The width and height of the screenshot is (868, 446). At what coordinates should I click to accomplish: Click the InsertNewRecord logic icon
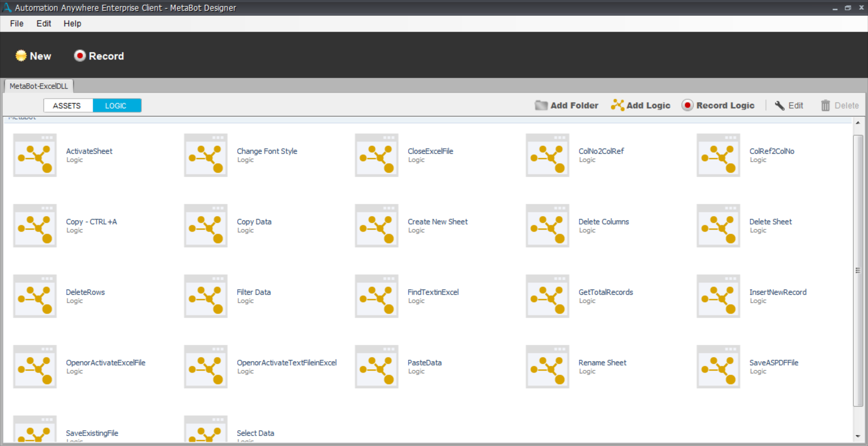pyautogui.click(x=718, y=296)
